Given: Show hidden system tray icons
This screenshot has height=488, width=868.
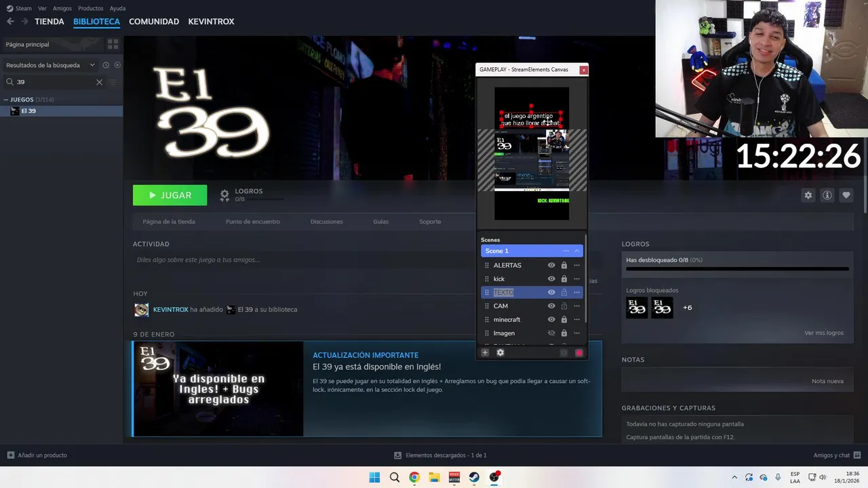Looking at the screenshot, I should point(734,477).
